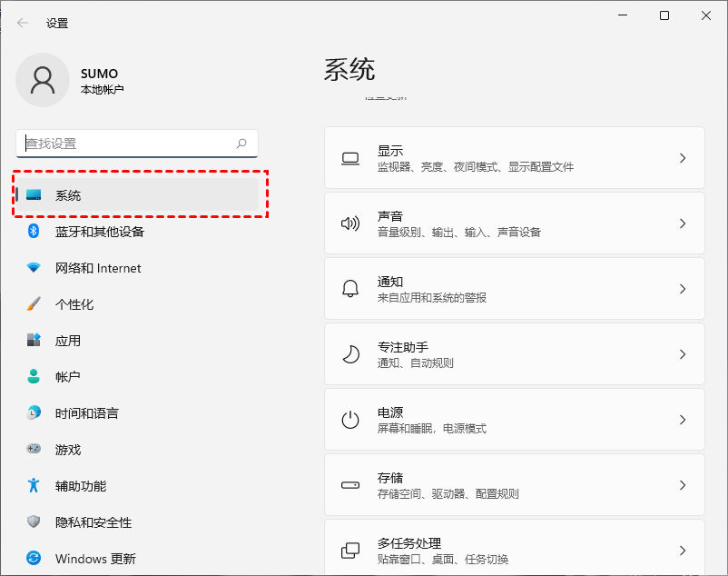This screenshot has width=728, height=576.
Task: Click the 游戏 gamepad icon
Action: pyautogui.click(x=34, y=449)
